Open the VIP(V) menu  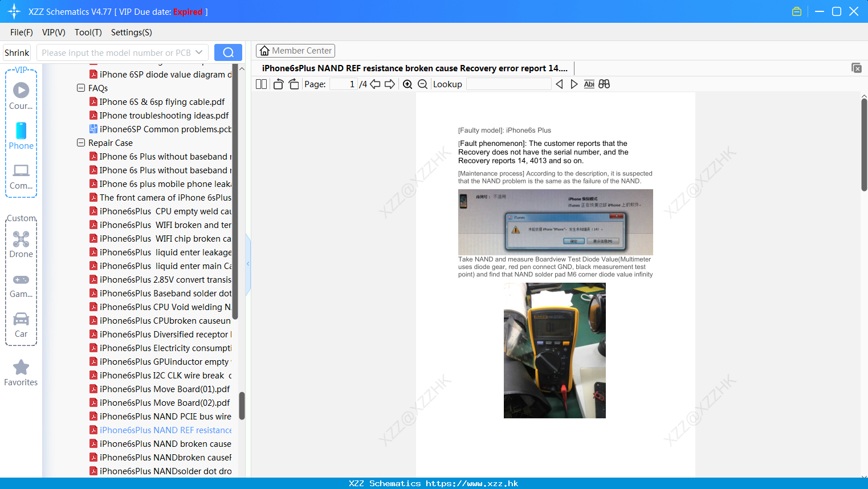54,32
